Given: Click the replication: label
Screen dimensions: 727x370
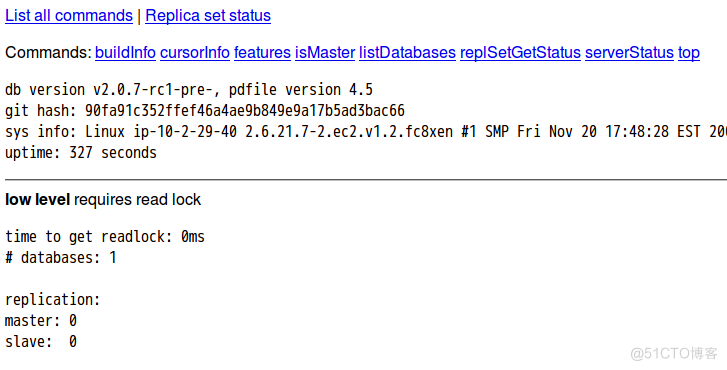Looking at the screenshot, I should click(x=53, y=300).
